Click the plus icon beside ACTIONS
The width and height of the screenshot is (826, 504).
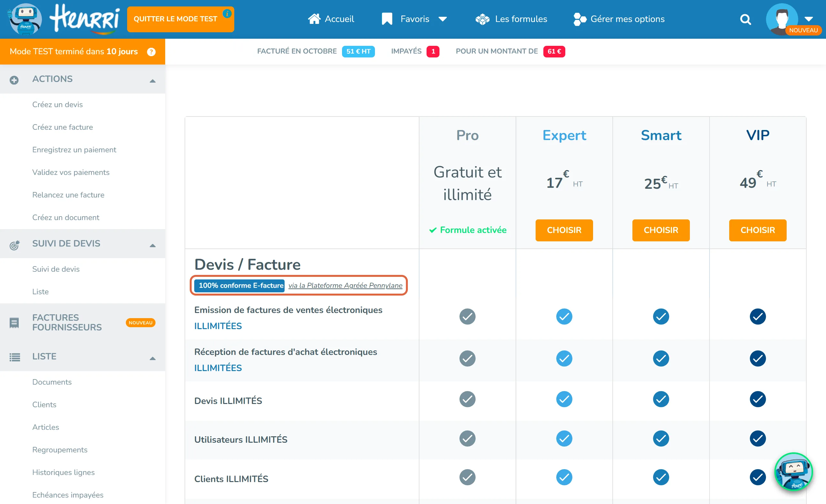pos(14,80)
